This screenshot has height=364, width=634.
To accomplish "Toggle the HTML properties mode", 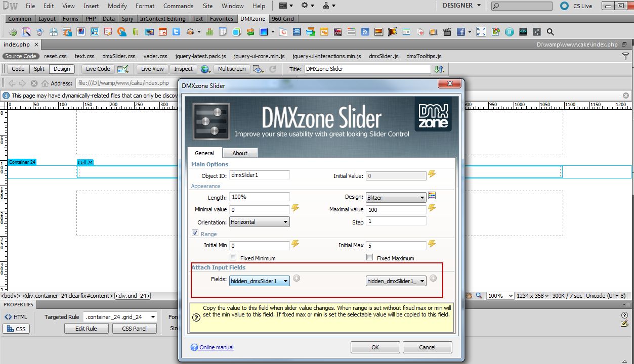I will pos(16,317).
